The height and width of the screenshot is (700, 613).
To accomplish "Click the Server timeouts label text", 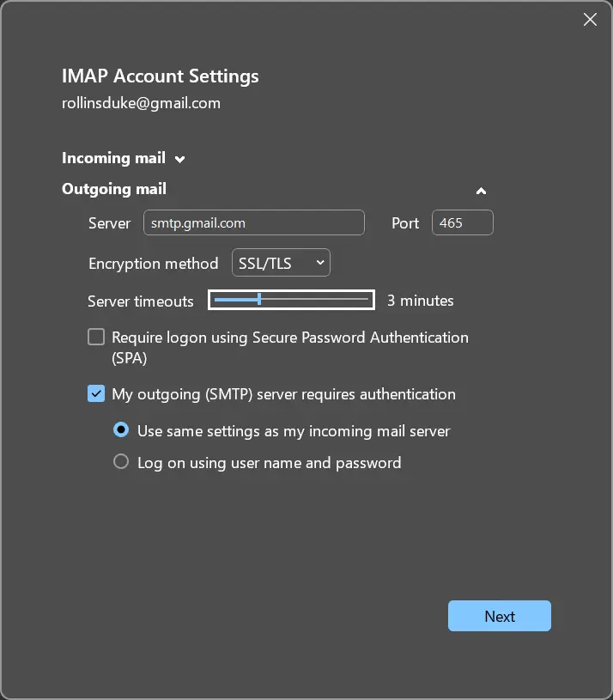I will (x=141, y=301).
